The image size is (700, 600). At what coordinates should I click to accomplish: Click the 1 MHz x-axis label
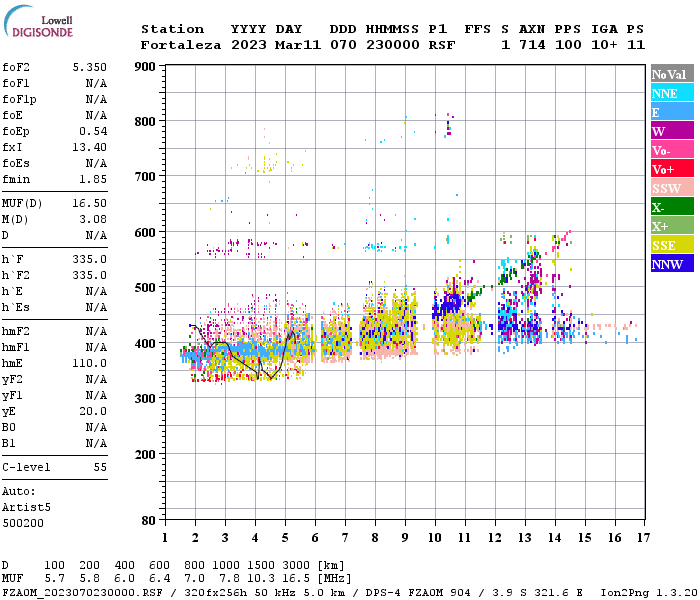click(x=165, y=538)
